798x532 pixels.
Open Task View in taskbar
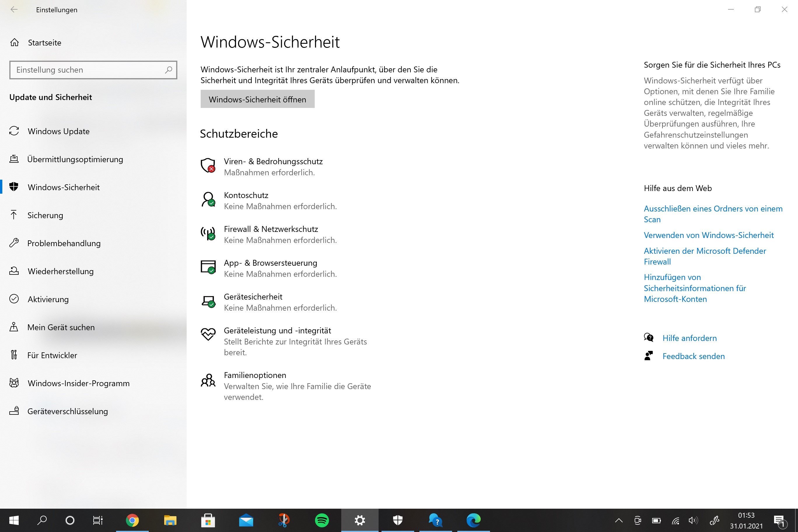pyautogui.click(x=98, y=520)
